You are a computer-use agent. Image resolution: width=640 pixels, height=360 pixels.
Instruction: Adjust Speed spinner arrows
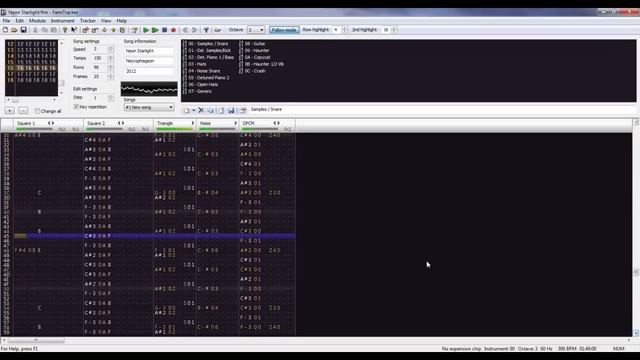110,49
